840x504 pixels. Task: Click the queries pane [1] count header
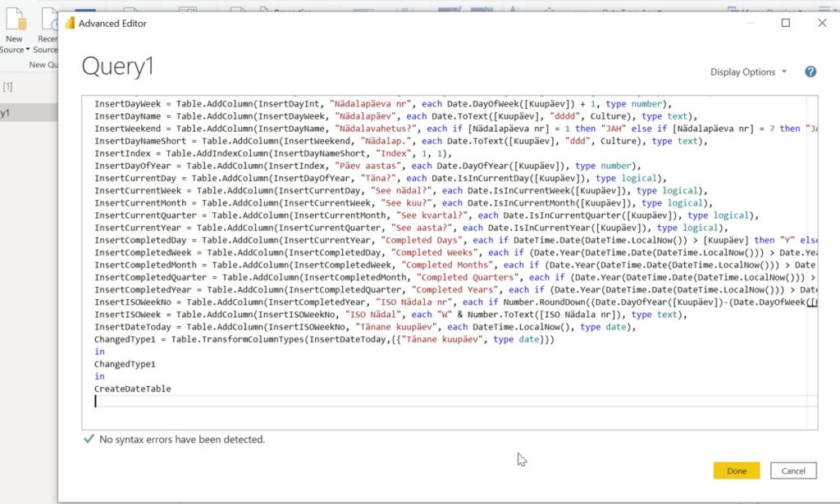pos(7,86)
